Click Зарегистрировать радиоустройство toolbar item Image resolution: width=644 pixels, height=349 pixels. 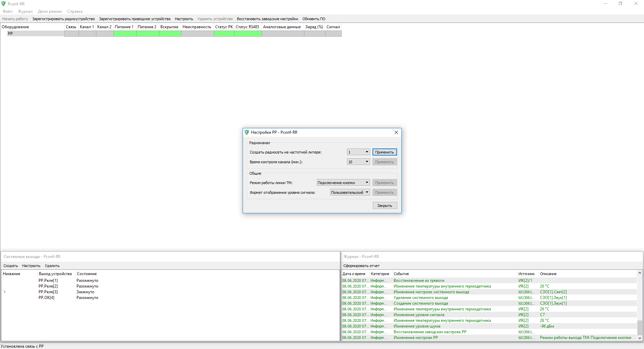[x=63, y=19]
